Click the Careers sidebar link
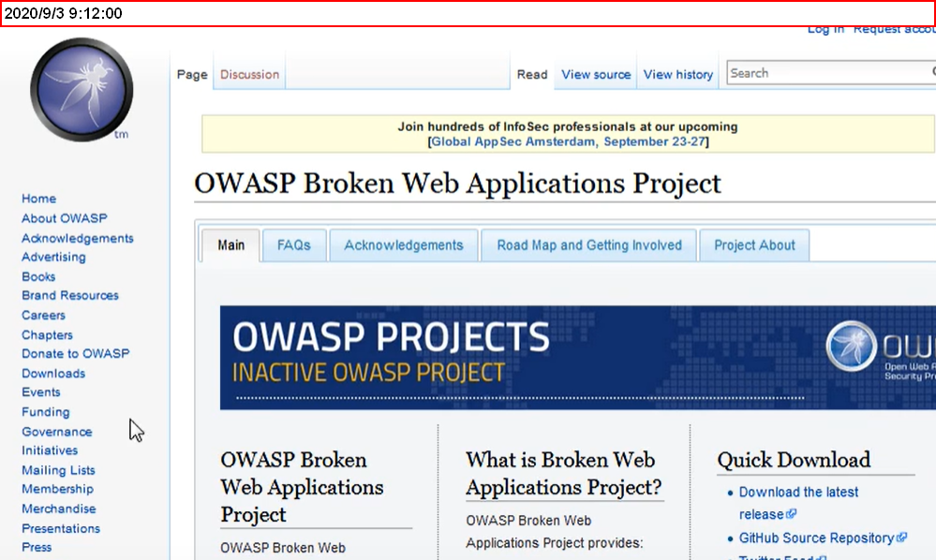Screen dimensions: 936x560 pos(44,315)
